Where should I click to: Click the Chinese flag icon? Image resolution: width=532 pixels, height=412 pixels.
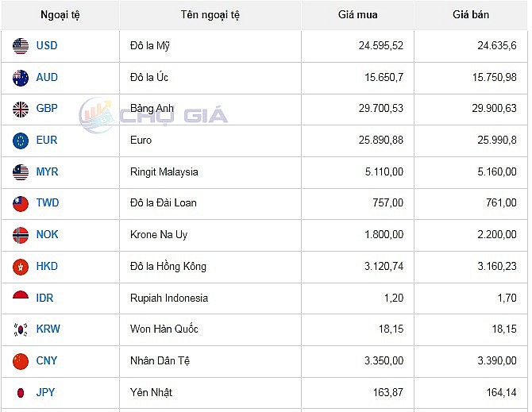pyautogui.click(x=21, y=361)
